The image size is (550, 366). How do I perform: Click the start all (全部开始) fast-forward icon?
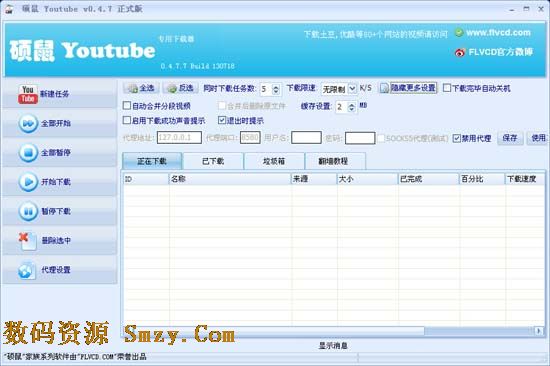(28, 124)
